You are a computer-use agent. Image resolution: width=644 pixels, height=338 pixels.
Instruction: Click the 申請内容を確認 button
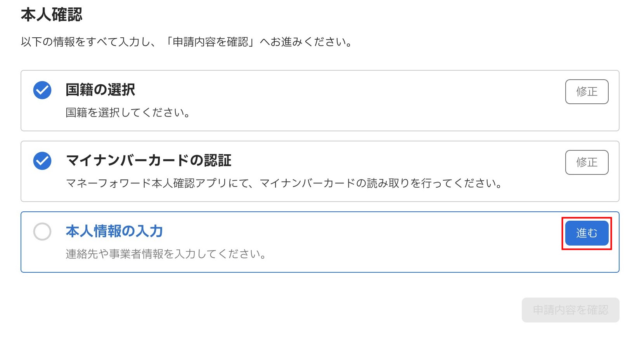tap(570, 310)
